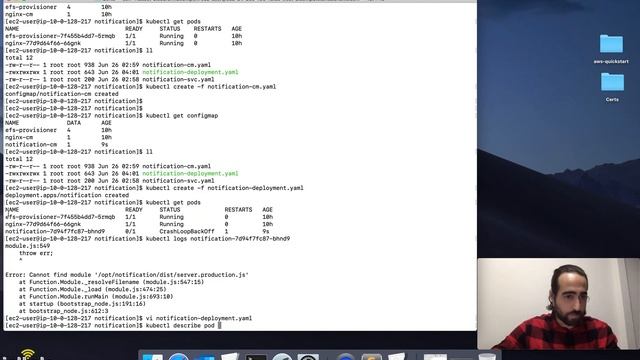Viewport: 640px width, 360px height.
Task: Click the 'CrashLoopBackOff' pod status
Action: [x=187, y=231]
